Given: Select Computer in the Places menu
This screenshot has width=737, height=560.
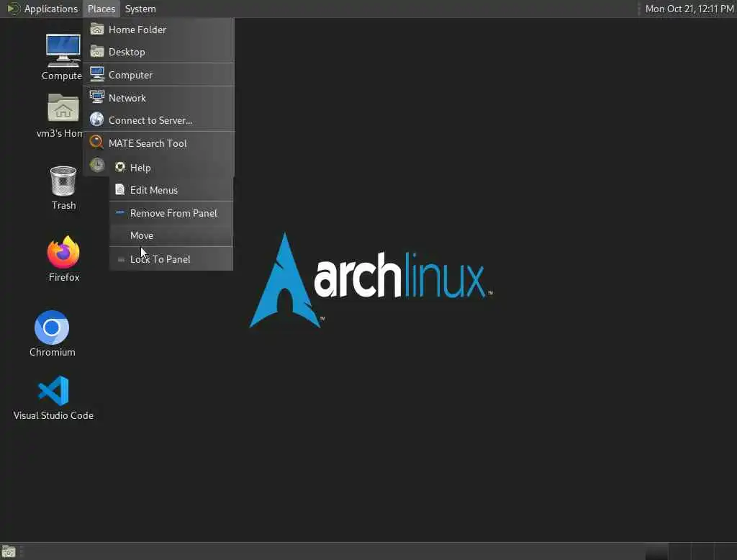Looking at the screenshot, I should [x=158, y=75].
